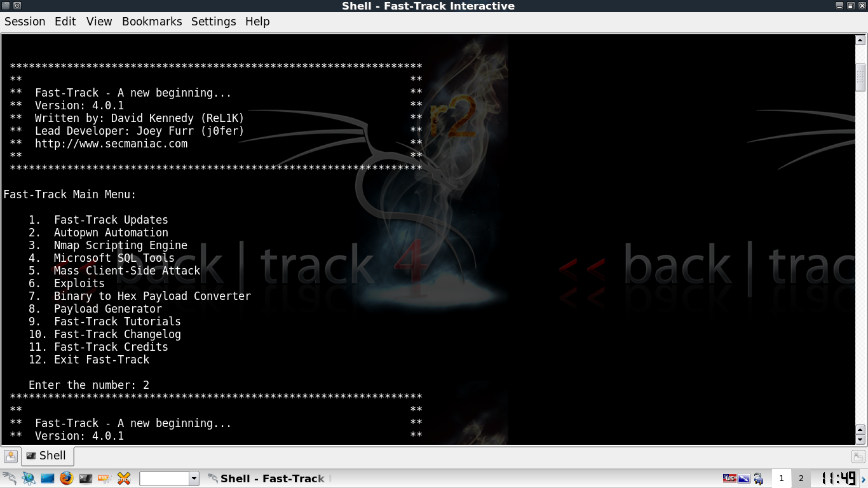This screenshot has height=488, width=868.
Task: Click menu line "12. Exit Fast-Track"
Action: (89, 360)
